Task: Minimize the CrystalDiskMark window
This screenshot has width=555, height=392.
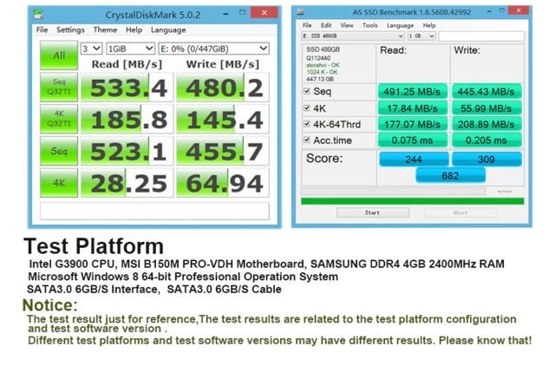Action: (226, 13)
